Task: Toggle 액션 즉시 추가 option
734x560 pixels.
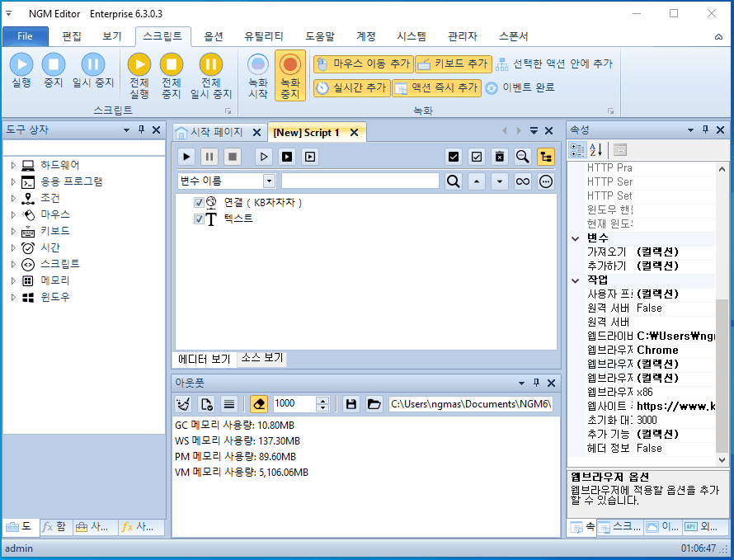Action: click(x=437, y=87)
